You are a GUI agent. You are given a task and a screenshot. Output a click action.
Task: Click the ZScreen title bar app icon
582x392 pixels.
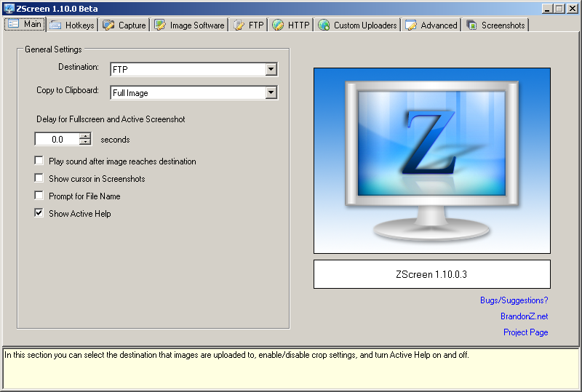pos(9,8)
